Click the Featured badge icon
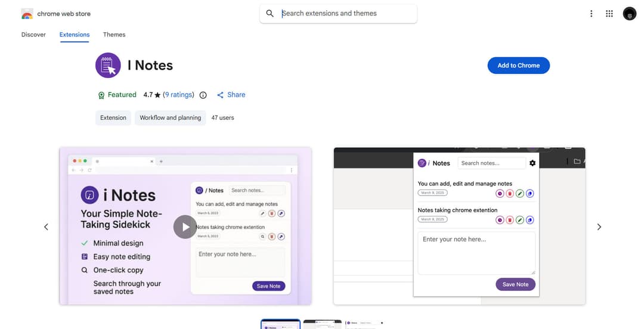644x329 pixels. point(101,95)
